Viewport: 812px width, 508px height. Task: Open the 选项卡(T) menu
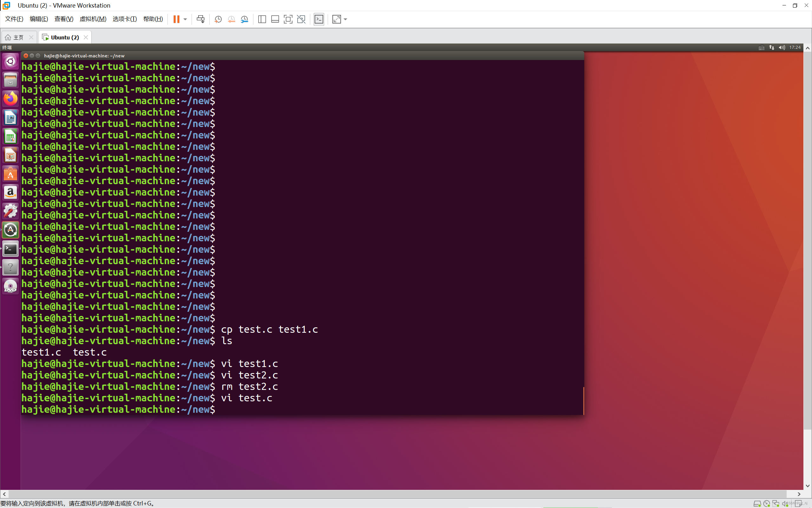[125, 19]
